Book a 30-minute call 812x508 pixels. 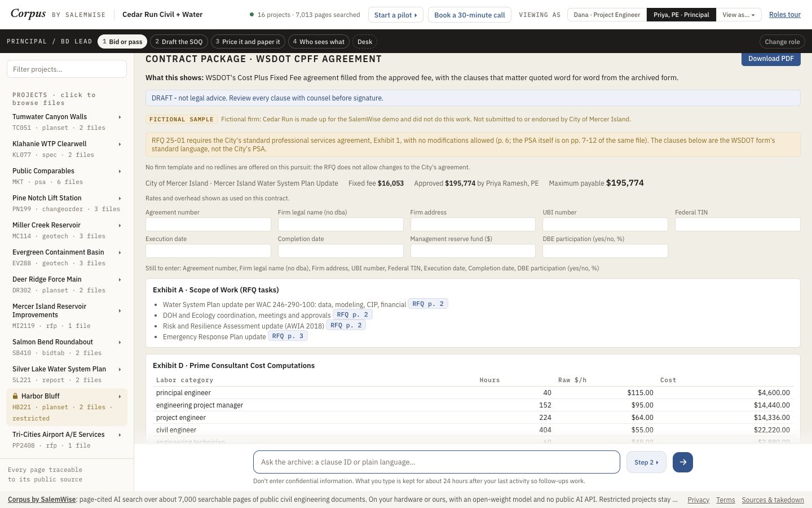pos(470,15)
